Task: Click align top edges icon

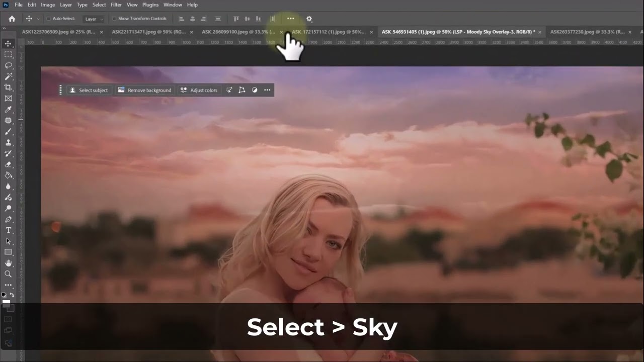Action: coord(235,19)
